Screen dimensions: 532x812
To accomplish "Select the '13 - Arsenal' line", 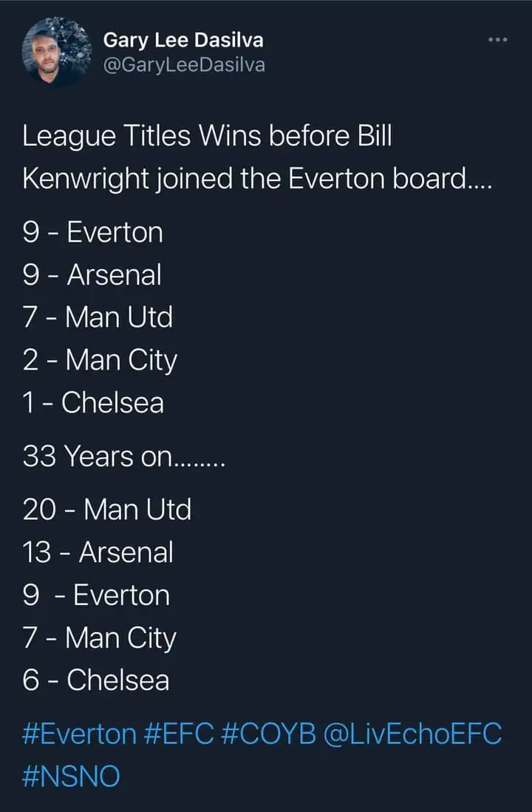I will click(x=98, y=552).
